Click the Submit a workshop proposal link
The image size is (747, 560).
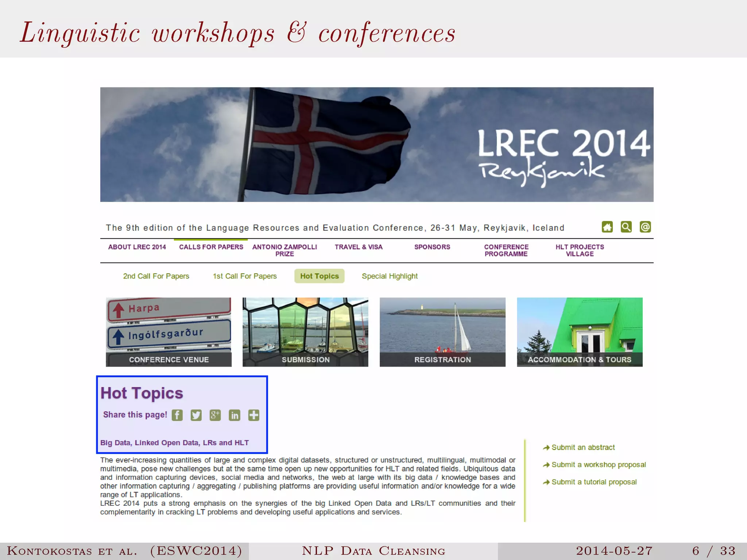pos(599,465)
